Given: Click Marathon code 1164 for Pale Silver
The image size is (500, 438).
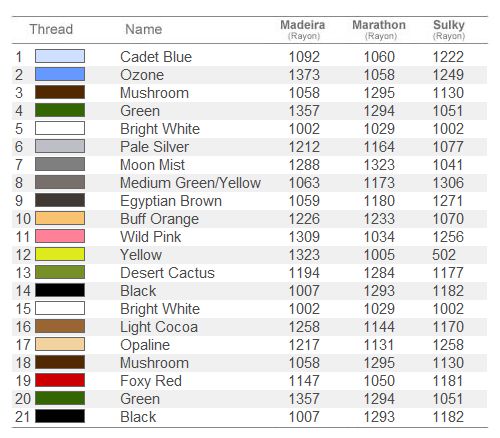Looking at the screenshot, I should tap(379, 147).
